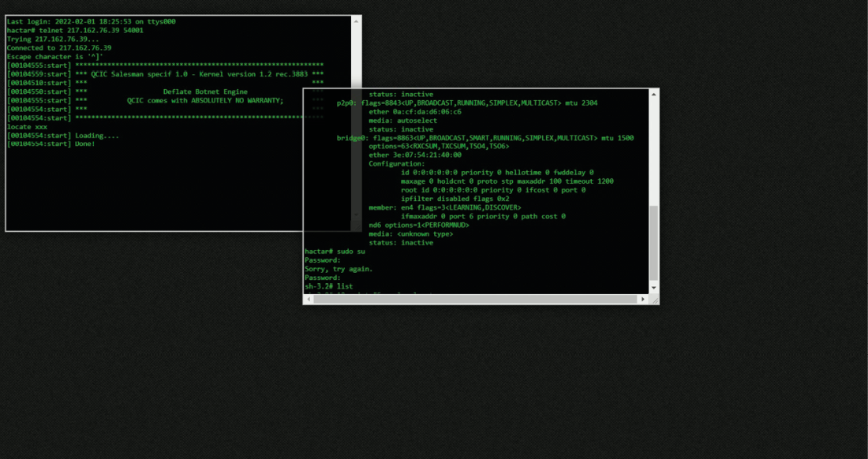Click the telnet terminal's vertical scrollbar track
This screenshot has width=868, height=459.
(x=356, y=126)
